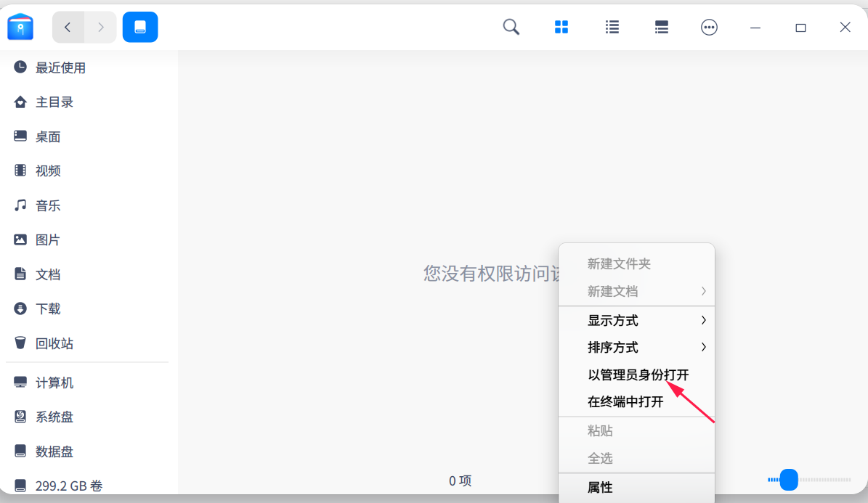
Task: Open the 音乐 (Music) folder in sidebar
Action: tap(48, 205)
